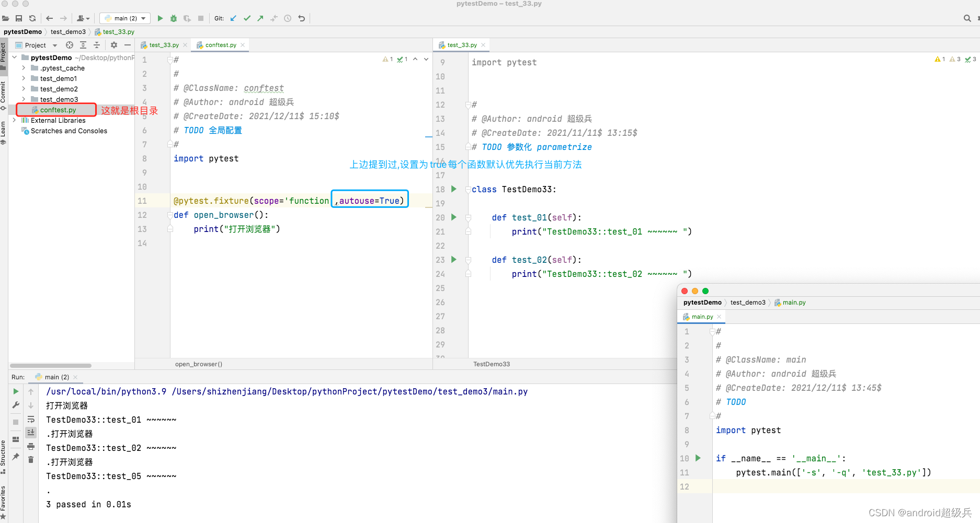Close the conftest.py editor tab
The width and height of the screenshot is (980, 523).
tap(243, 45)
